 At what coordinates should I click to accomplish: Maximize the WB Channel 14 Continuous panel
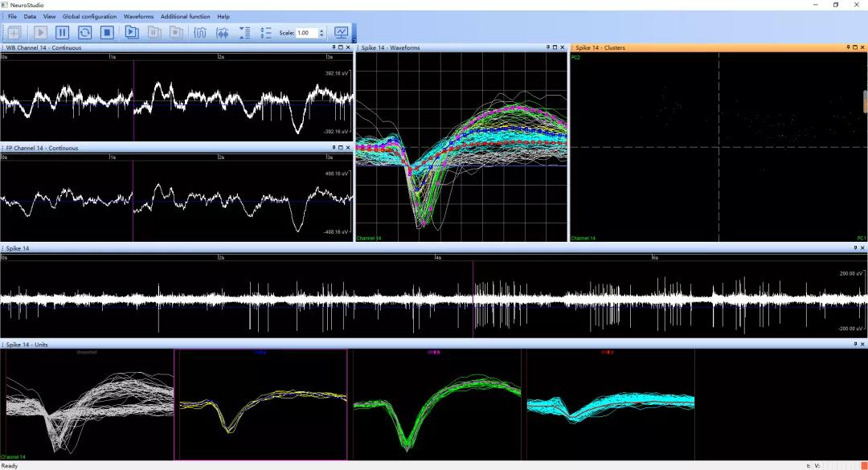341,47
